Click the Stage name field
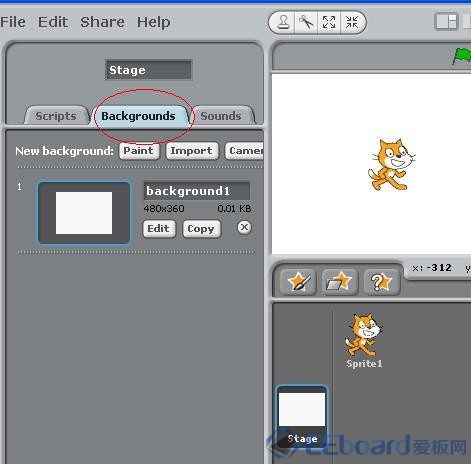 (149, 70)
